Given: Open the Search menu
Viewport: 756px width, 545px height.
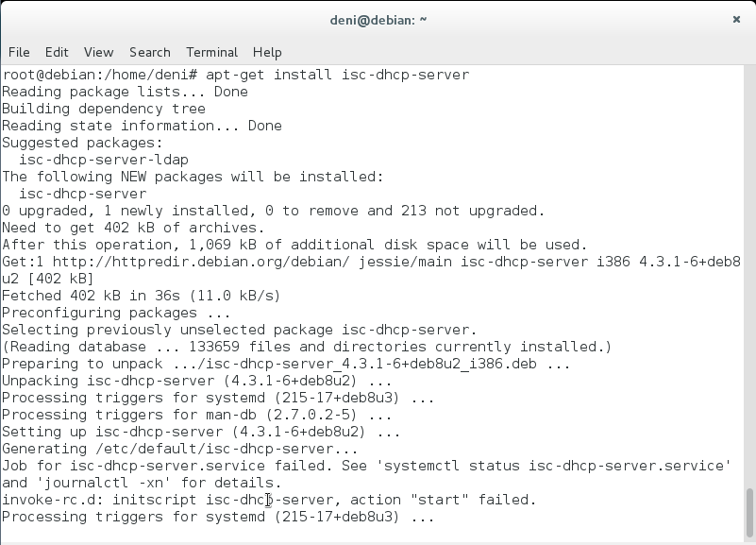Looking at the screenshot, I should click(150, 52).
